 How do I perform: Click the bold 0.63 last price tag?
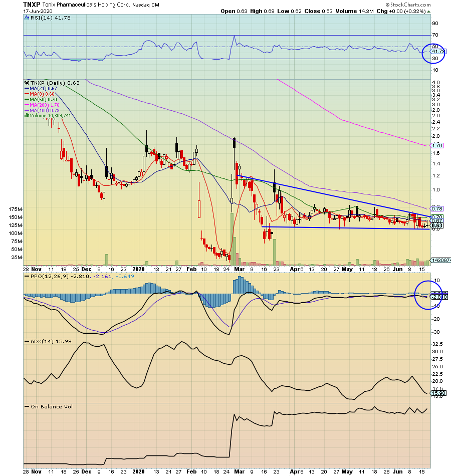point(437,225)
